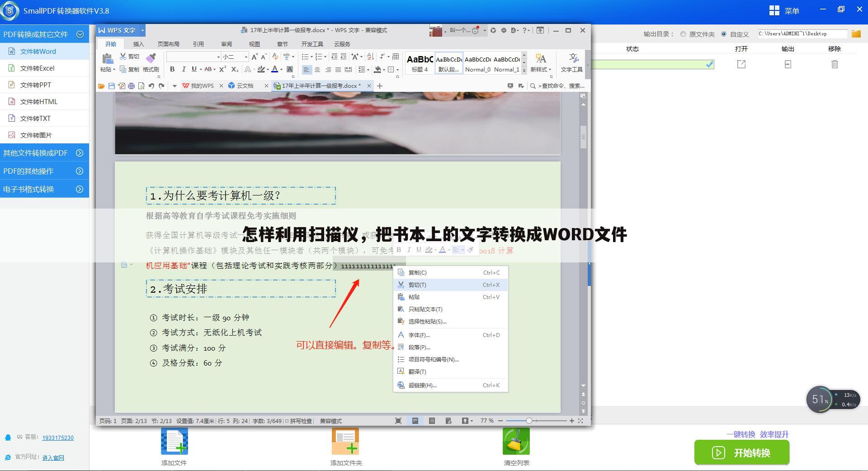The height and width of the screenshot is (471, 868).
Task: Click the 清空列表 clear list icon
Action: 516,441
